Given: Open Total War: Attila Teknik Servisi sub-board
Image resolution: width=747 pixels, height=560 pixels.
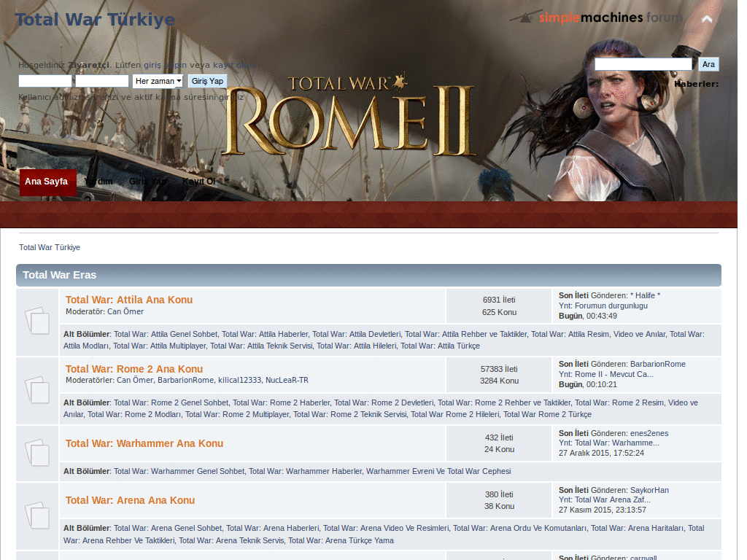Looking at the screenshot, I should click(x=261, y=346).
